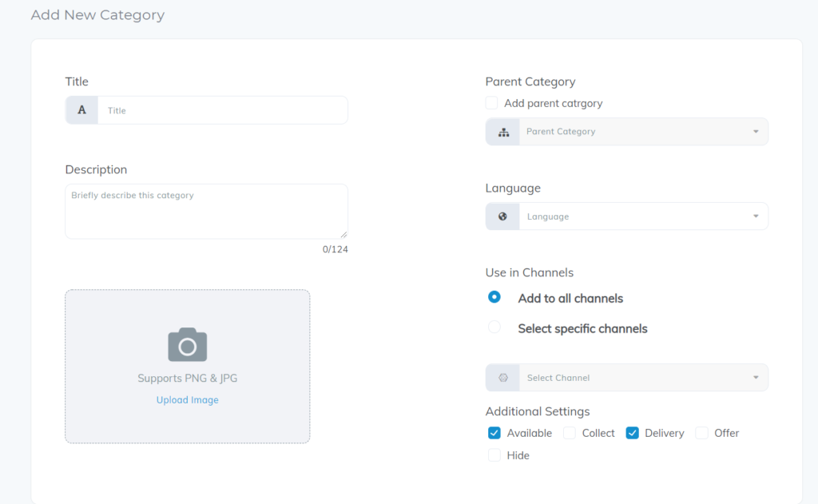Enable the Offer checkbox
The image size is (818, 504).
(x=701, y=433)
